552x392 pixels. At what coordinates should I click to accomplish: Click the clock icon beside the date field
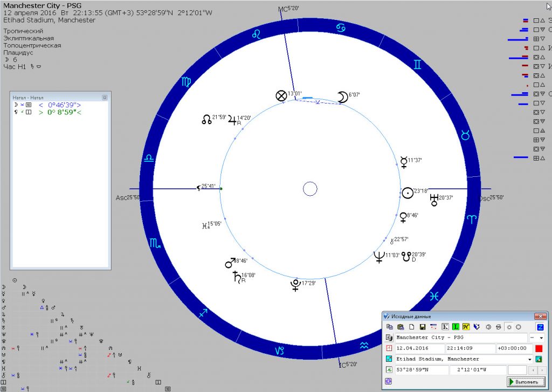tap(388, 348)
